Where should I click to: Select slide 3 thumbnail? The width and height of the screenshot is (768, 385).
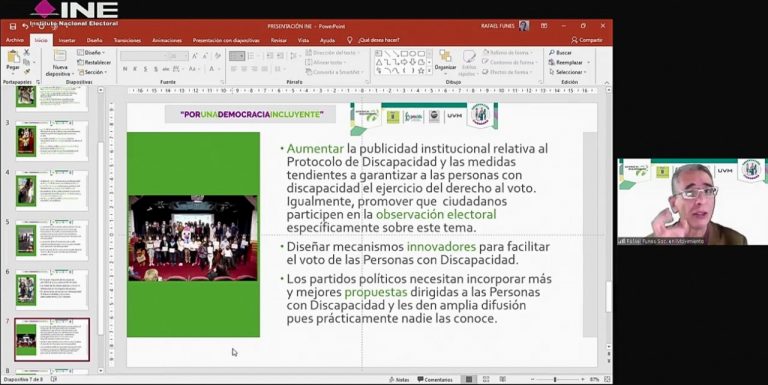pos(51,141)
